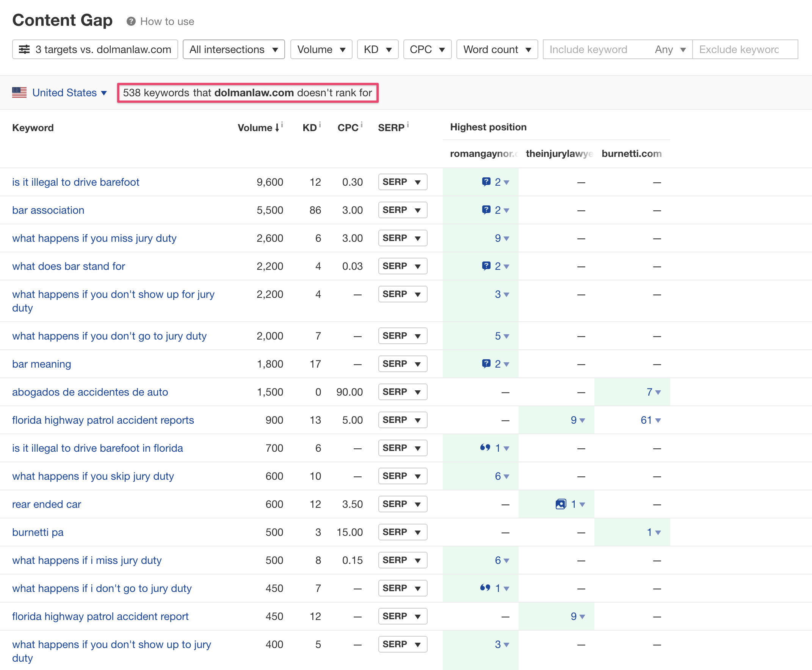Click position 9 for 'florida highway patrol accident report'
Screen dimensions: 812x670
click(578, 616)
